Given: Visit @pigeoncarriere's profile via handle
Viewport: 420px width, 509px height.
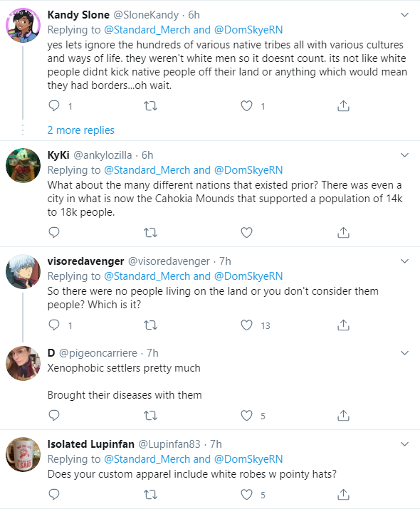Looking at the screenshot, I should (x=98, y=353).
